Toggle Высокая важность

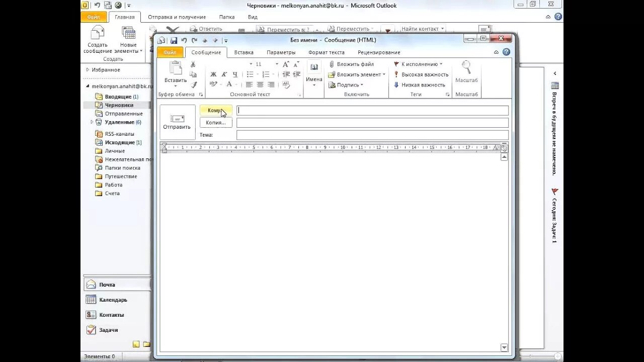pos(421,74)
